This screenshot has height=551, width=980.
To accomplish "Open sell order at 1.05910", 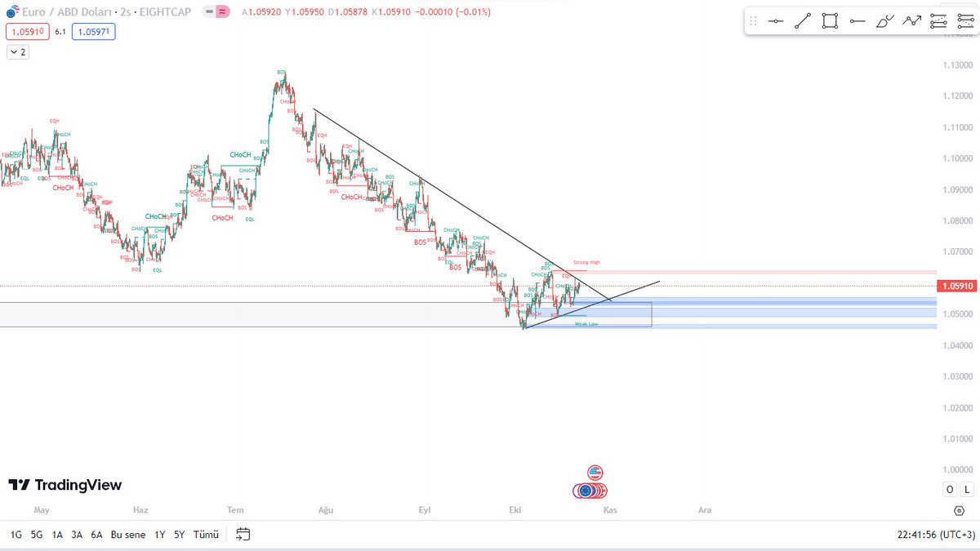I will pyautogui.click(x=26, y=31).
